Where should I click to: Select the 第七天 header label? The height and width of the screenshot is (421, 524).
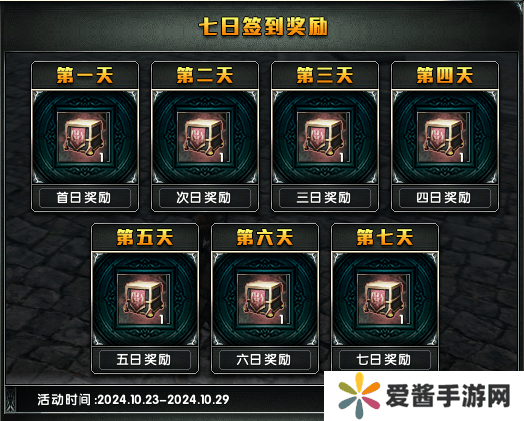385,237
